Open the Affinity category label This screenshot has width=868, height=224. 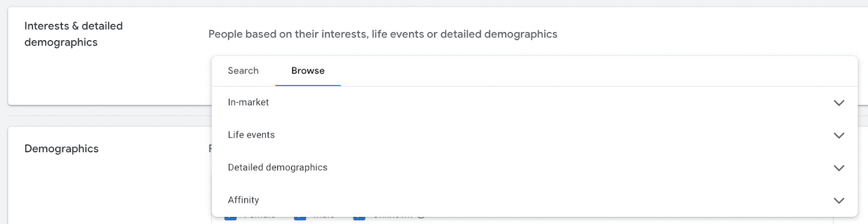click(x=244, y=200)
